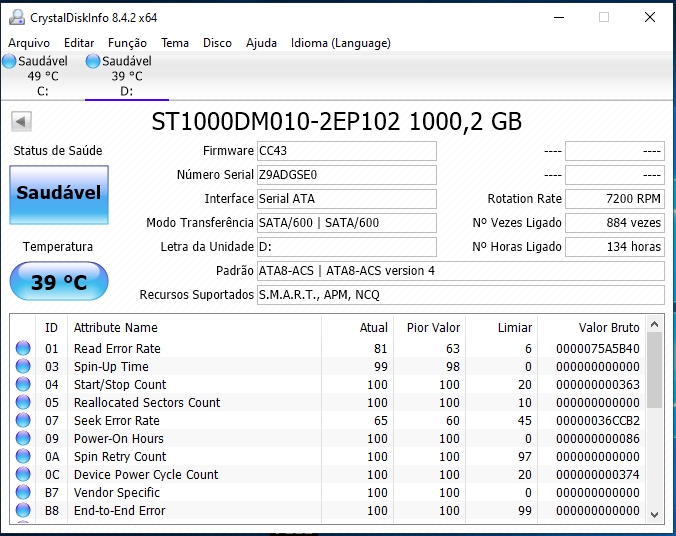Click the attribute list scrollbar thumb
The width and height of the screenshot is (676, 536).
pos(654,370)
